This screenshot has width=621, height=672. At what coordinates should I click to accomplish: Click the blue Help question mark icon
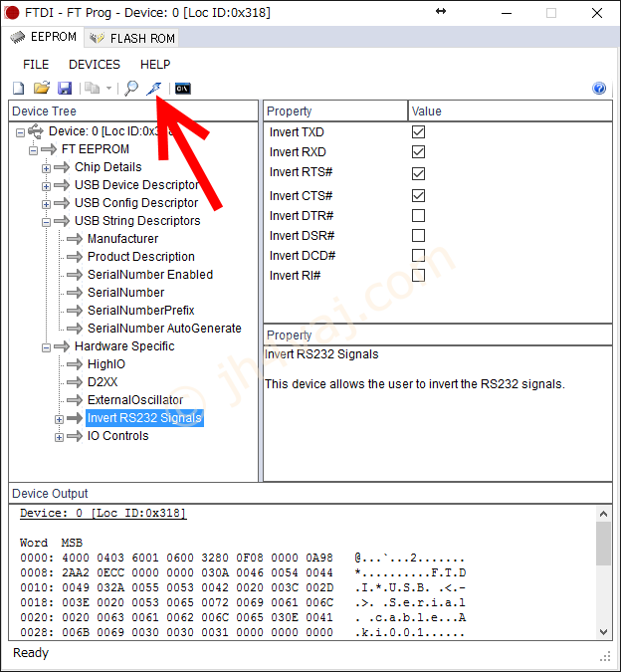point(599,89)
